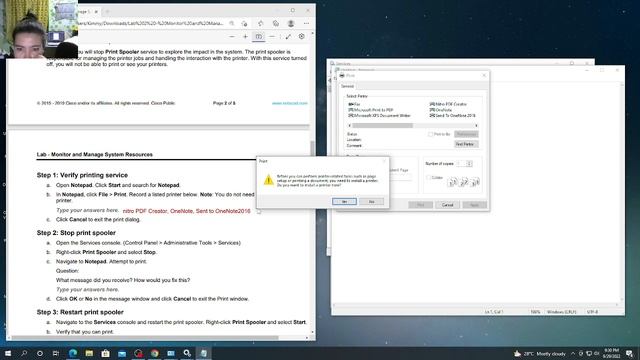Screen dimensions: 640x360
Task: Open the browser three-dots menu
Action: 307,23
